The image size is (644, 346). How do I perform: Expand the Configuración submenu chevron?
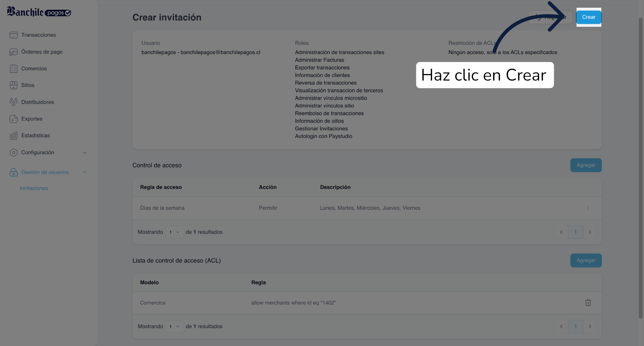point(85,152)
